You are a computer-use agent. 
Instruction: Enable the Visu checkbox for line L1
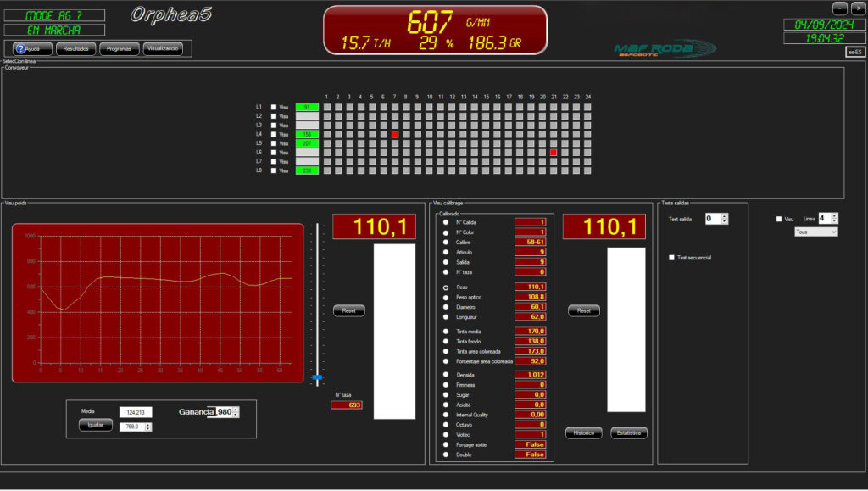(274, 108)
